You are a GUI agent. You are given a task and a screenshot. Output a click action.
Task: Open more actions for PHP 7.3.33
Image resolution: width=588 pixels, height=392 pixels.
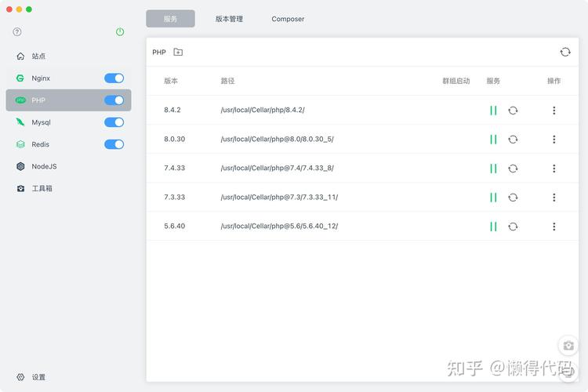point(554,198)
